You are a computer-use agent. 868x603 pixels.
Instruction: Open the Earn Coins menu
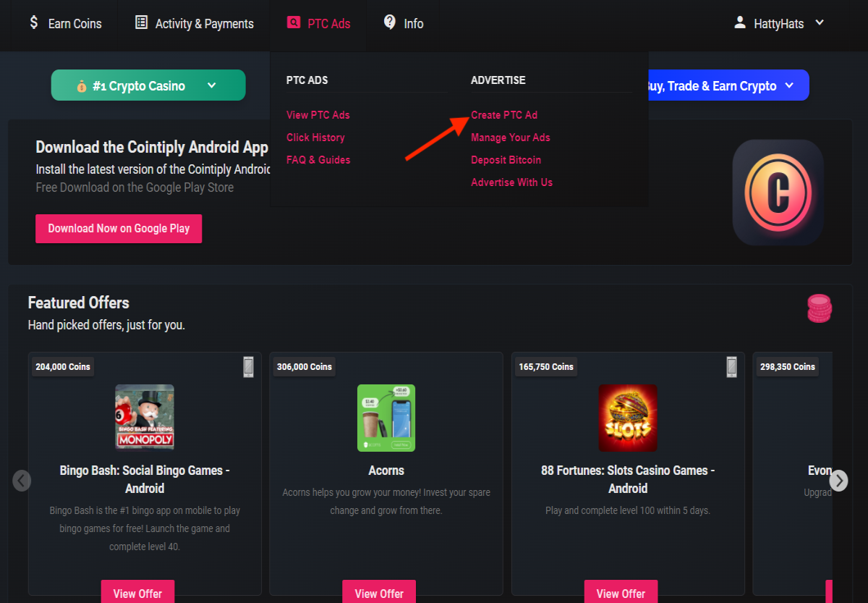point(65,23)
